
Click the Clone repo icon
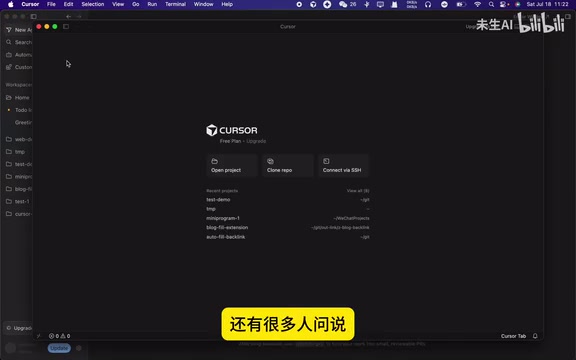[x=270, y=161]
